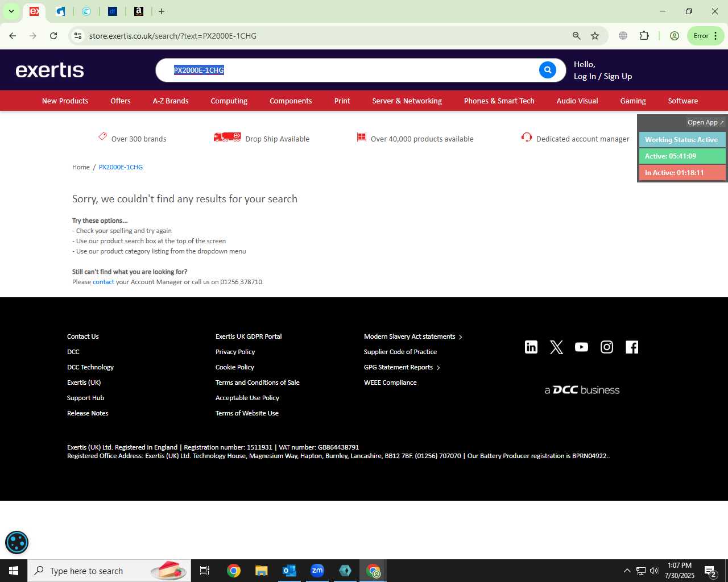
Task: Open the cookie settings round icon
Action: [16, 542]
